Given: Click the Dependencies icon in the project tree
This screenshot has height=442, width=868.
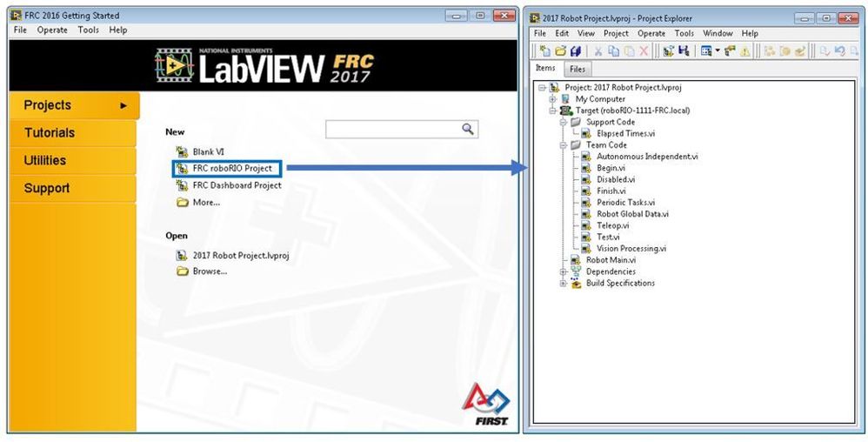Looking at the screenshot, I should [577, 271].
